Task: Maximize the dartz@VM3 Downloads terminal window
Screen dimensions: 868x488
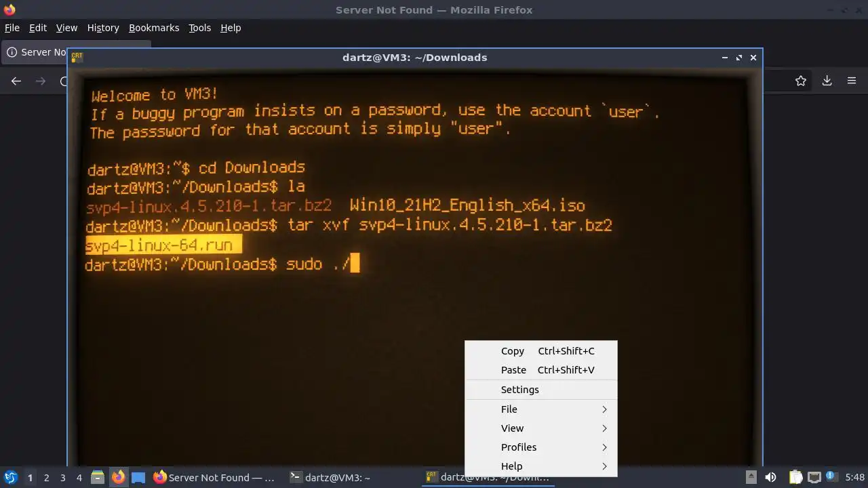Action: (739, 58)
